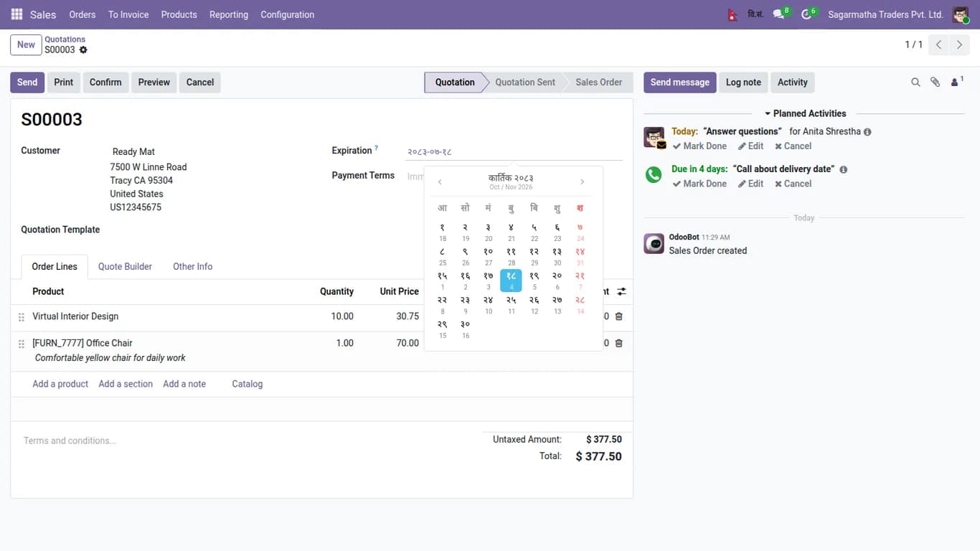980x551 pixels.
Task: Open the main apps grid menu
Action: click(17, 14)
